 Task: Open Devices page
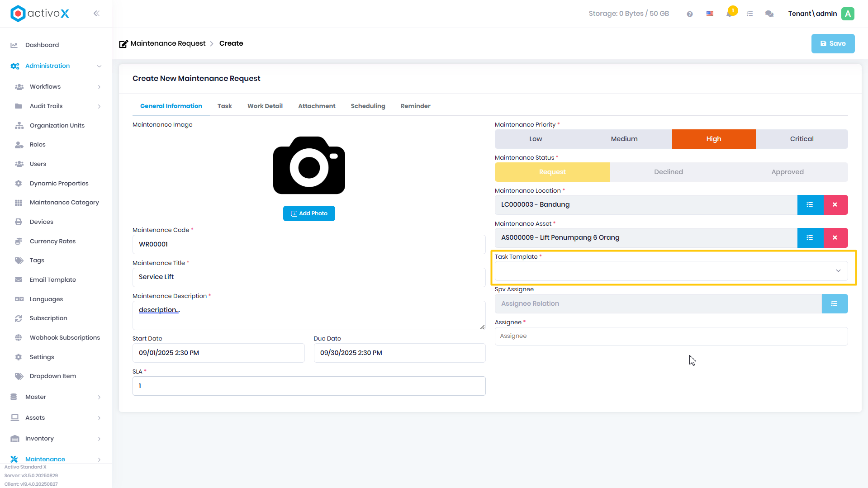tap(42, 222)
